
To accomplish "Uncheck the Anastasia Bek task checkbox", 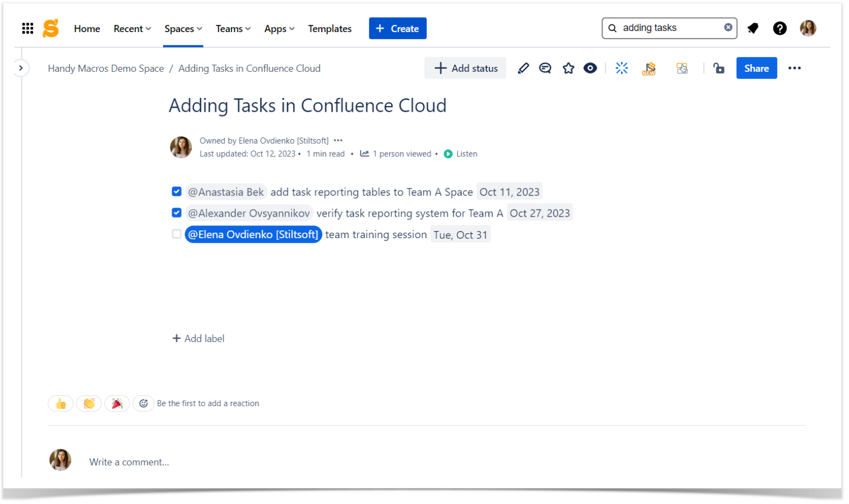I will point(176,191).
